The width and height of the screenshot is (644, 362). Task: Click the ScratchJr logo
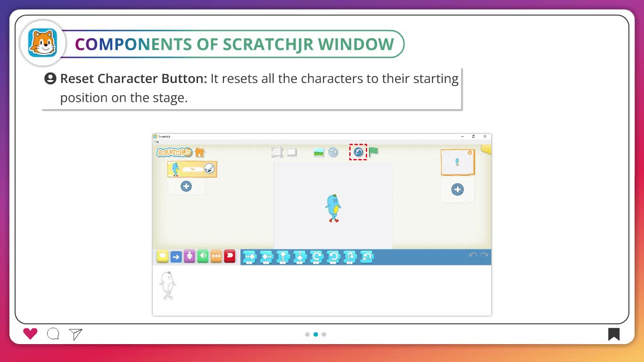pos(174,152)
